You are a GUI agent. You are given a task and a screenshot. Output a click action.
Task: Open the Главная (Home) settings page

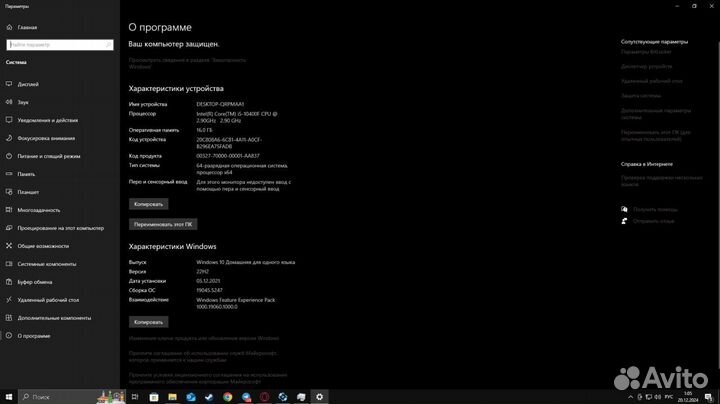tap(26, 28)
